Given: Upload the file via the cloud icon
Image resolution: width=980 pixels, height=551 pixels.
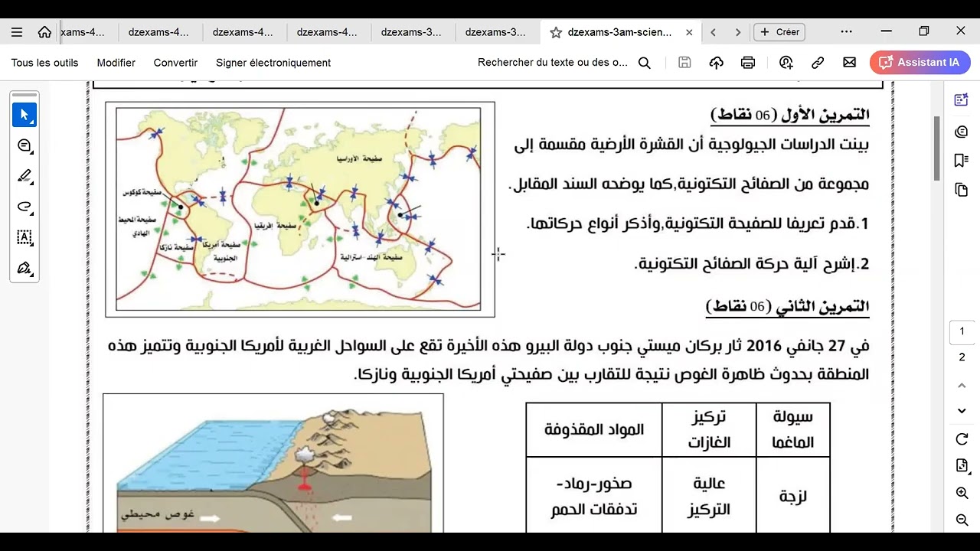Looking at the screenshot, I should pos(717,63).
